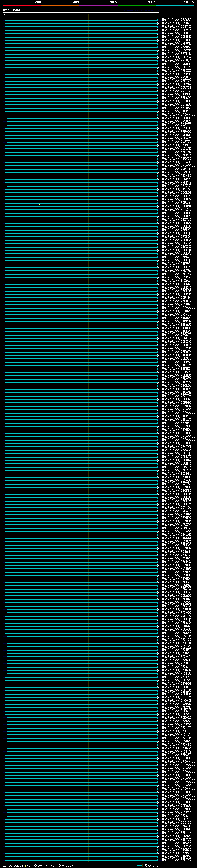Click the white query ruler bar

[81, 12]
